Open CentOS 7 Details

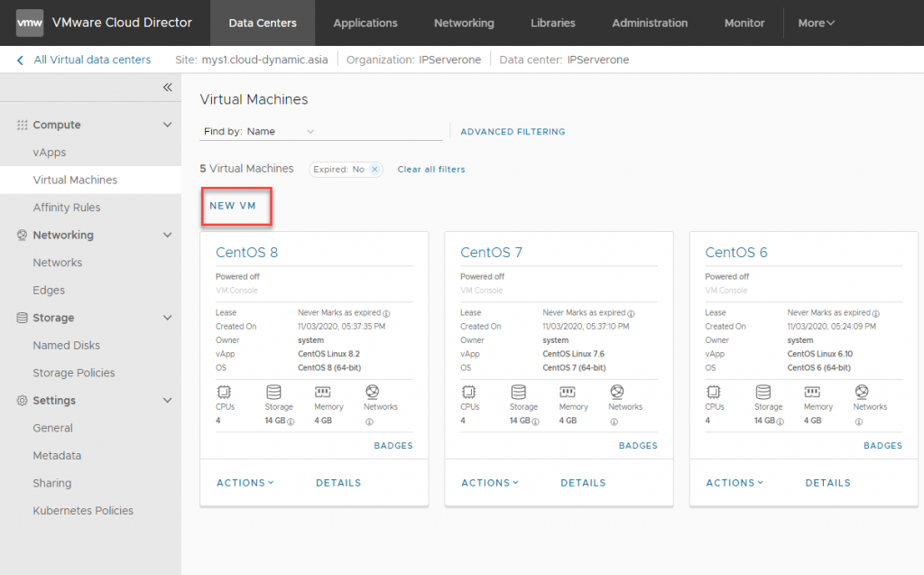pyautogui.click(x=584, y=482)
